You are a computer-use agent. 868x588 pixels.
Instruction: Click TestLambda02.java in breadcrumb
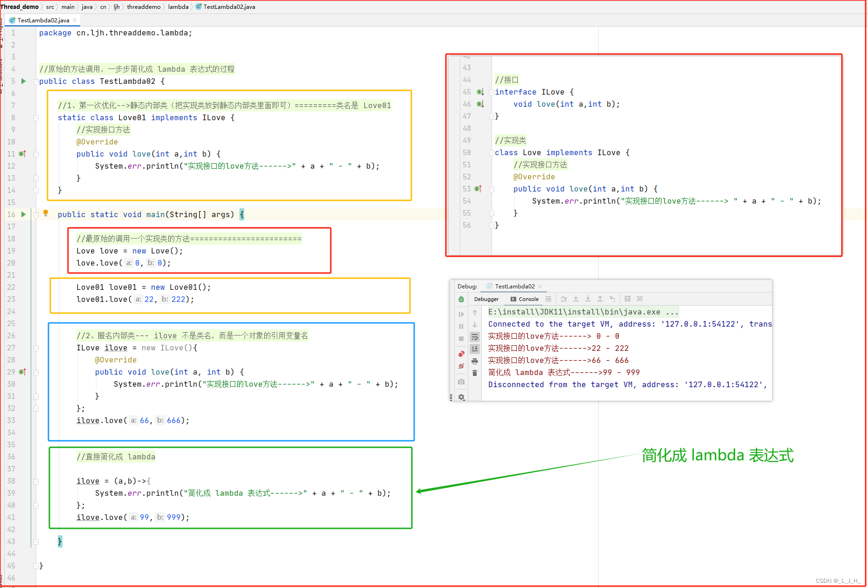point(226,7)
